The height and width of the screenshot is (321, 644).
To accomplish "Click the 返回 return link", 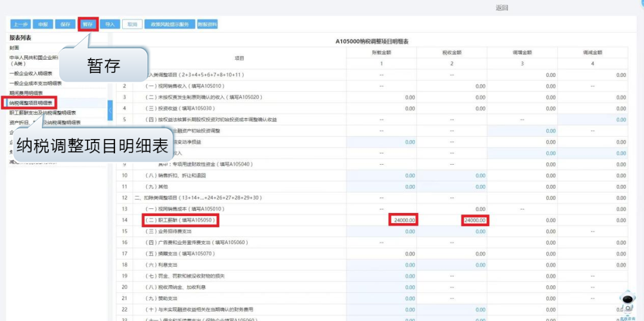I will coord(501,8).
